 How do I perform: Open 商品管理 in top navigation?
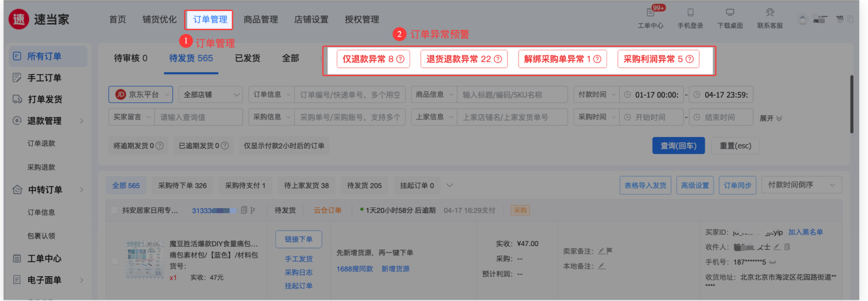260,20
